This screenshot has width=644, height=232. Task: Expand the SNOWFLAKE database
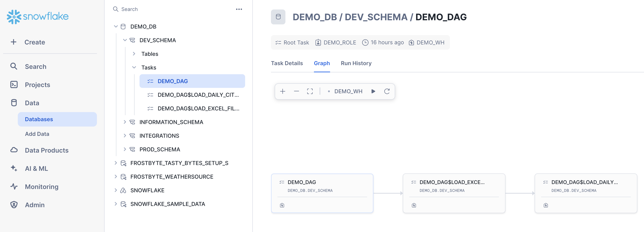(116, 190)
